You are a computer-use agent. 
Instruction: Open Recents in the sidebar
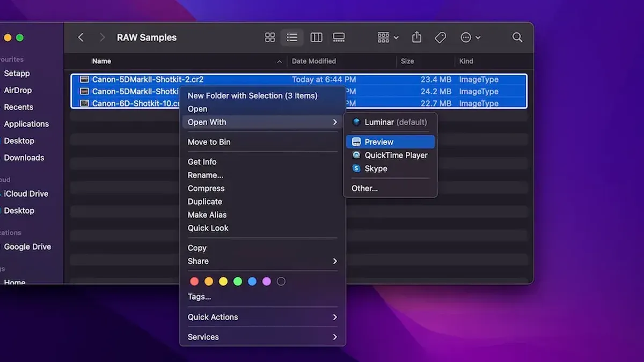(x=18, y=107)
